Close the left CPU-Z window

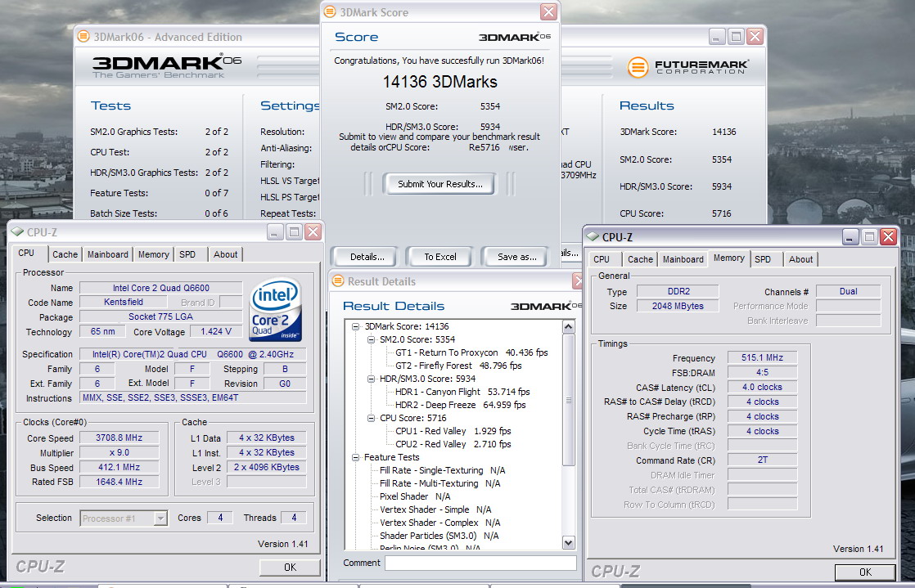(x=313, y=231)
